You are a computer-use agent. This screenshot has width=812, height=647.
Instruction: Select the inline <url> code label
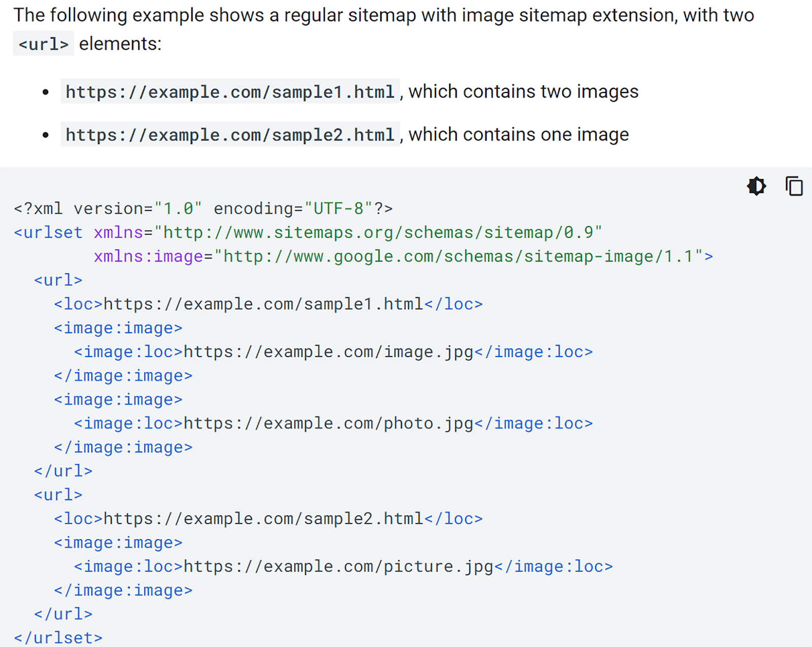pyautogui.click(x=43, y=44)
